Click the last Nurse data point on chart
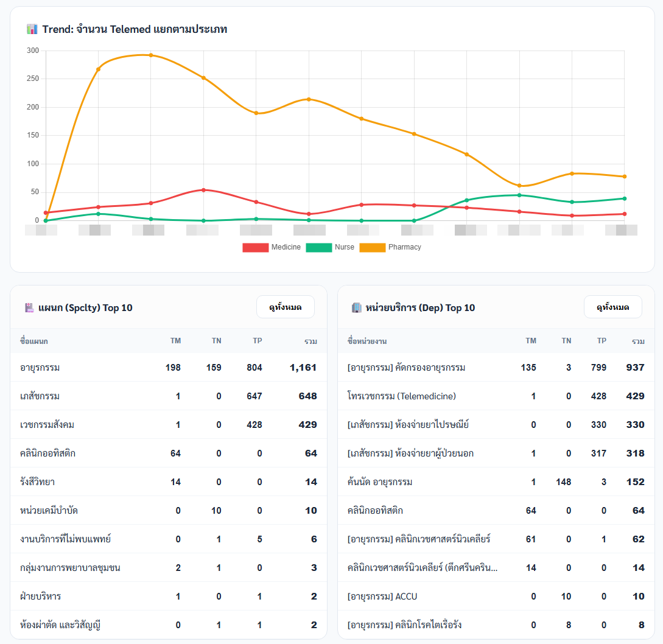 (x=625, y=198)
